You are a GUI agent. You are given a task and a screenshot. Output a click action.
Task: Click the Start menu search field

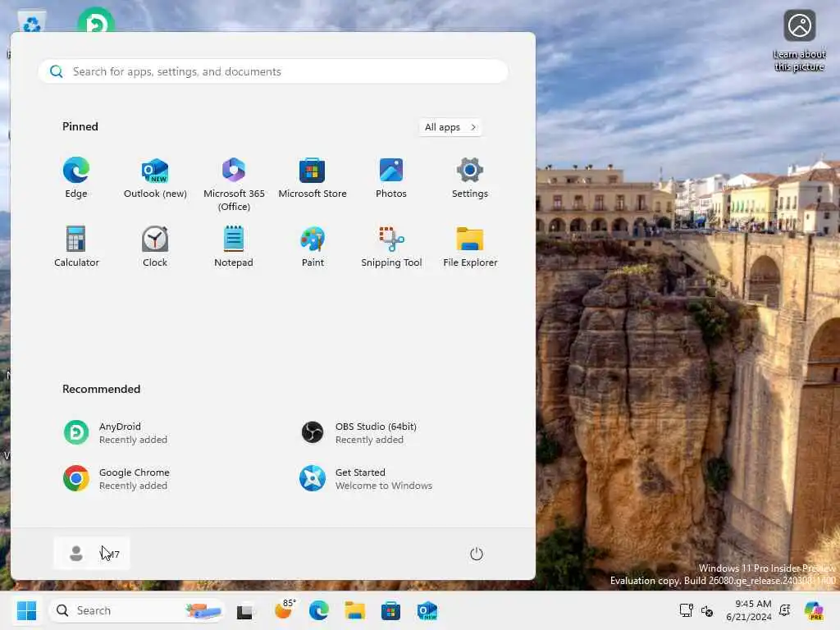pos(273,71)
